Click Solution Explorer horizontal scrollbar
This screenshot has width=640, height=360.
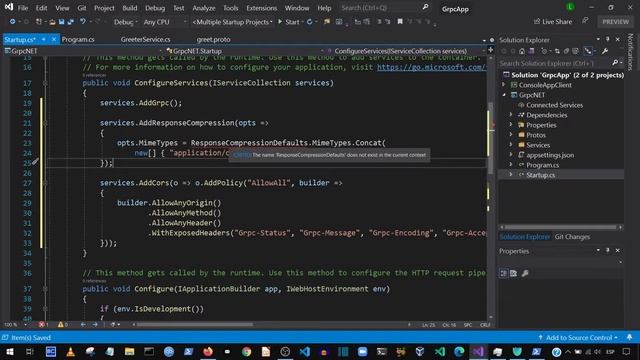561,227
